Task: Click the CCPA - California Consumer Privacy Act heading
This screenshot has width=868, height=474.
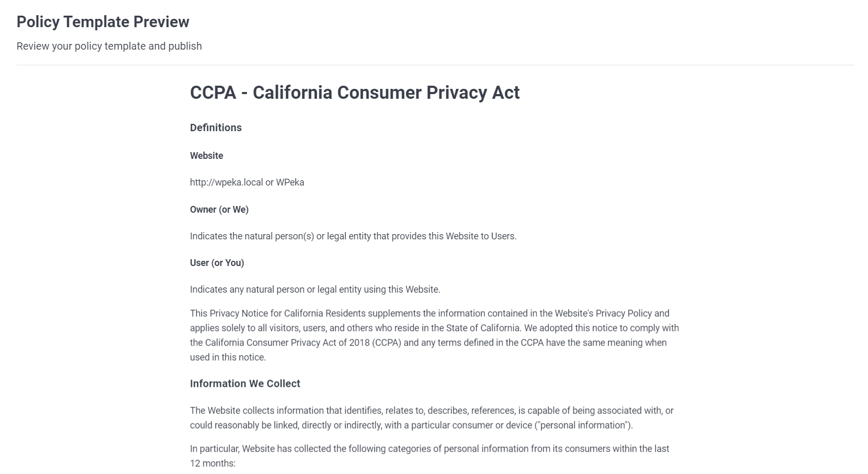Action: click(355, 93)
